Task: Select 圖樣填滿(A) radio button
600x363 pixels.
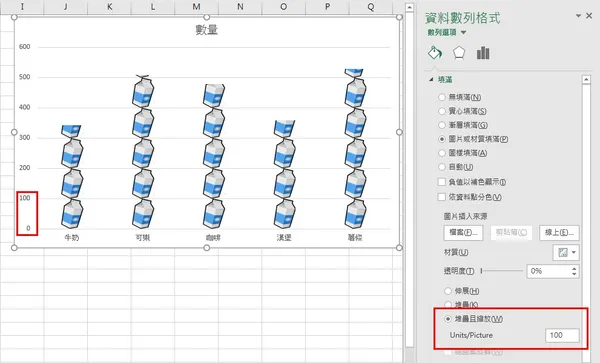Action: (442, 153)
